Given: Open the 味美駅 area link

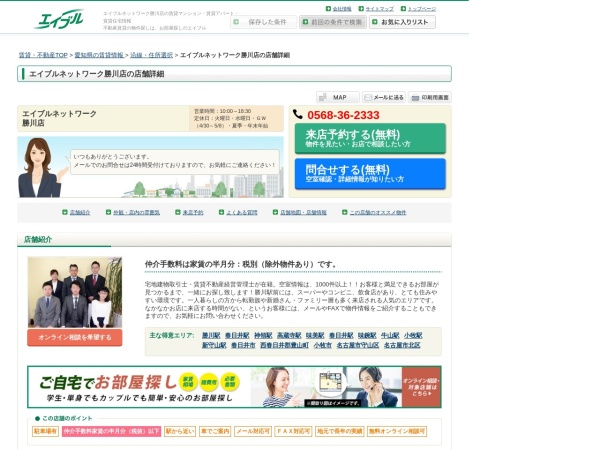Looking at the screenshot, I should pos(315,335).
